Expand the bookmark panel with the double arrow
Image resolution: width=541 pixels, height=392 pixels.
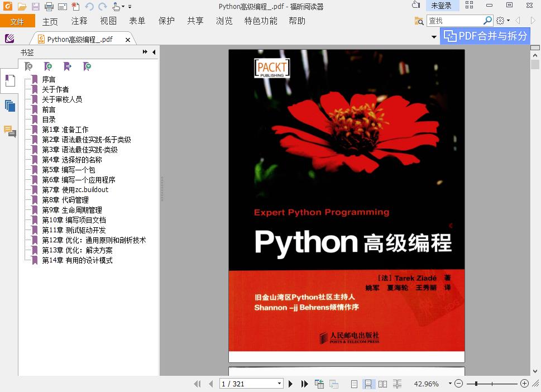(x=145, y=52)
